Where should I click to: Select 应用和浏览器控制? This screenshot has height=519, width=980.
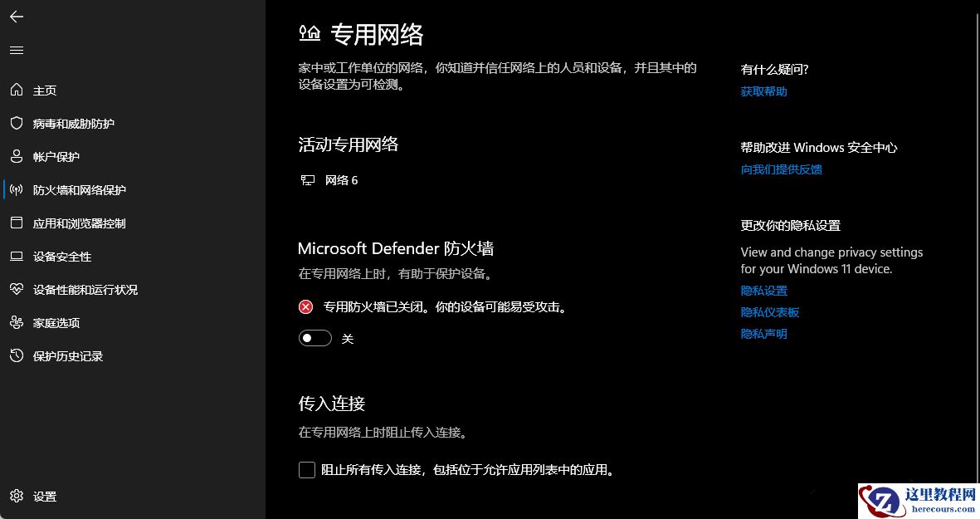click(x=79, y=223)
